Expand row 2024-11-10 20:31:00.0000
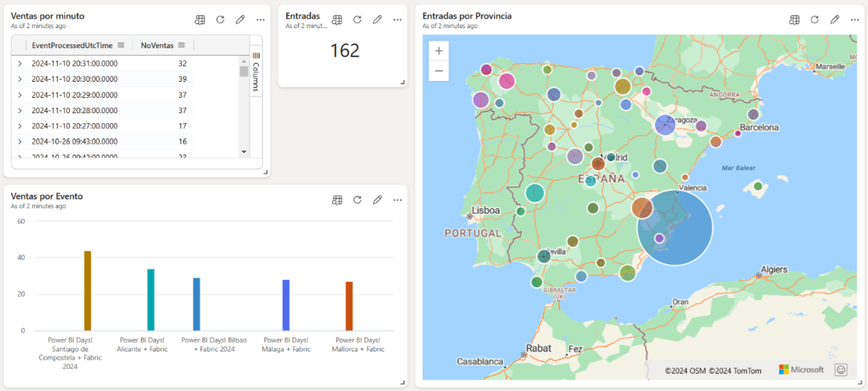Image resolution: width=868 pixels, height=391 pixels. coord(20,63)
